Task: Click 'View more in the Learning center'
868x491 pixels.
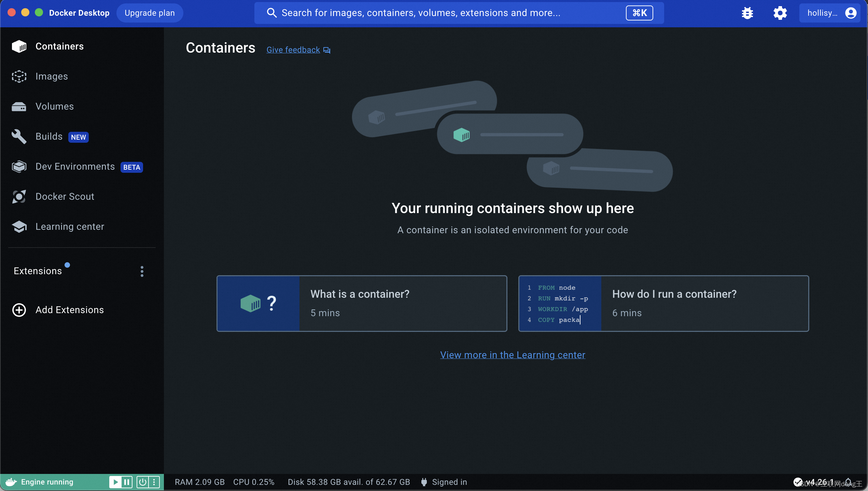Action: tap(513, 355)
